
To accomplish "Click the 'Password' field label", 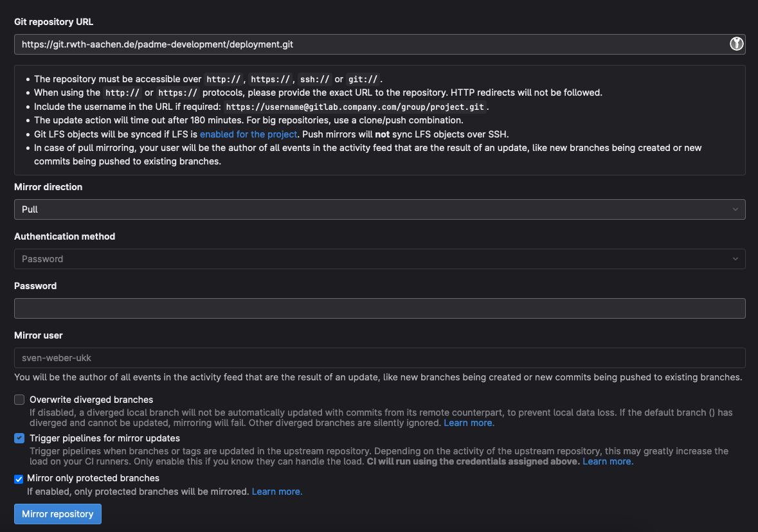I will click(35, 286).
